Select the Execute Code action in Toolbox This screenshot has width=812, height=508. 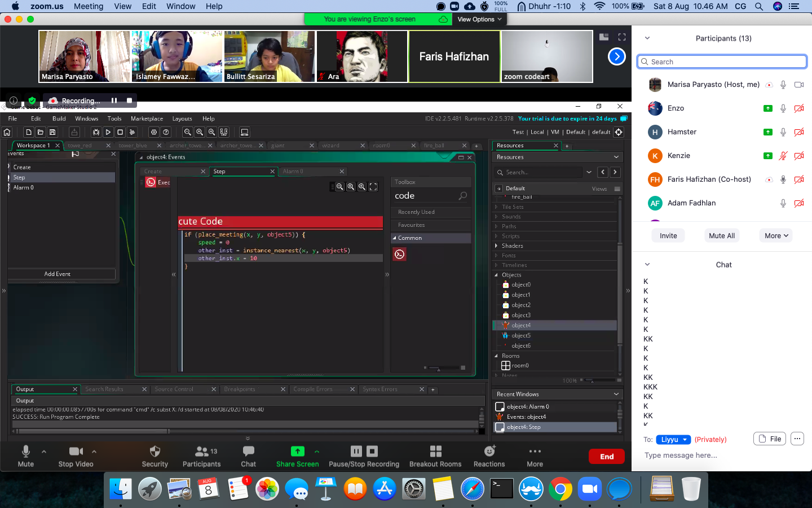(400, 255)
